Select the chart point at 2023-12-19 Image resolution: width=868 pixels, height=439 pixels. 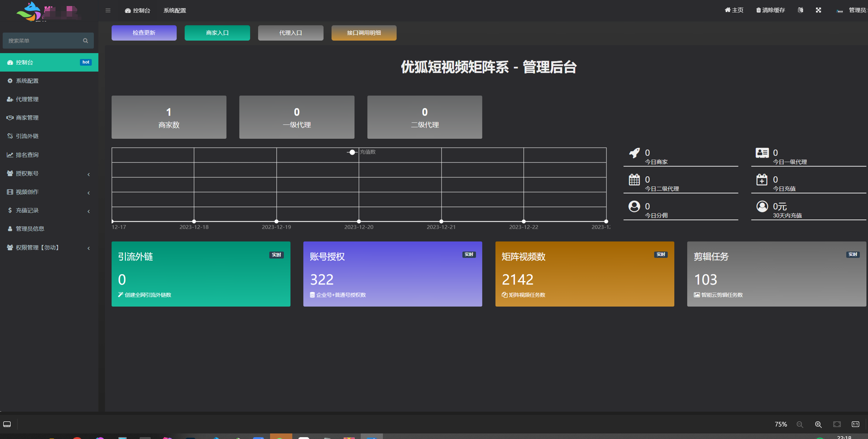pos(277,222)
